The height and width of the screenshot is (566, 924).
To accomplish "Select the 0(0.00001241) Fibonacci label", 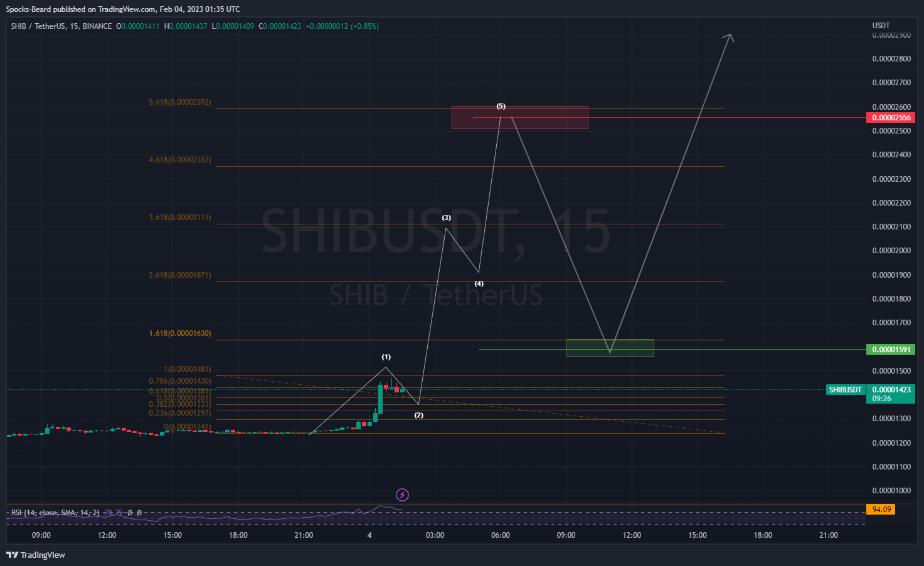I will coord(188,427).
